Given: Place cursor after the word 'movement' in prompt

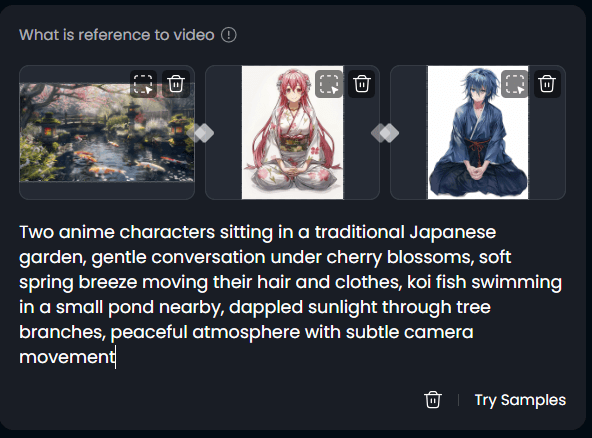Looking at the screenshot, I should point(116,357).
